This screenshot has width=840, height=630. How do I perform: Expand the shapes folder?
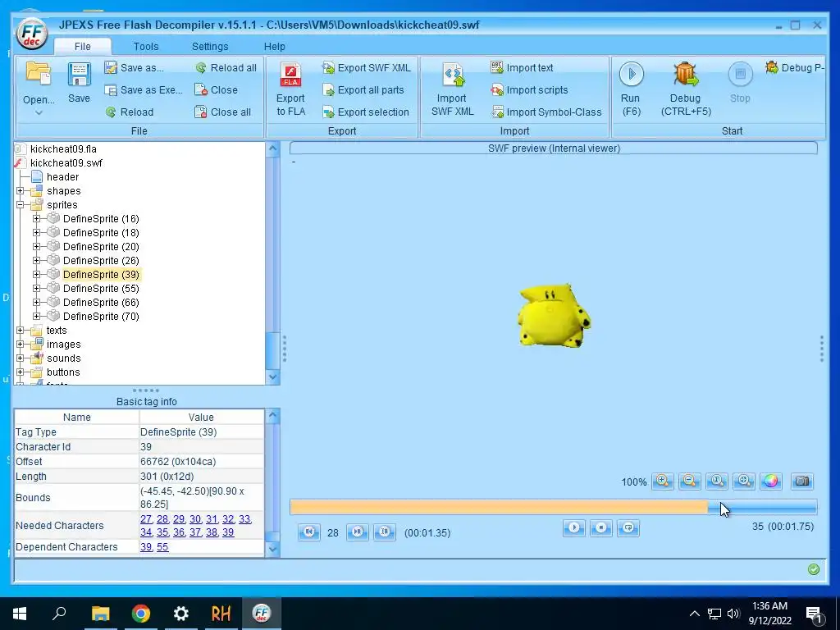tap(21, 191)
